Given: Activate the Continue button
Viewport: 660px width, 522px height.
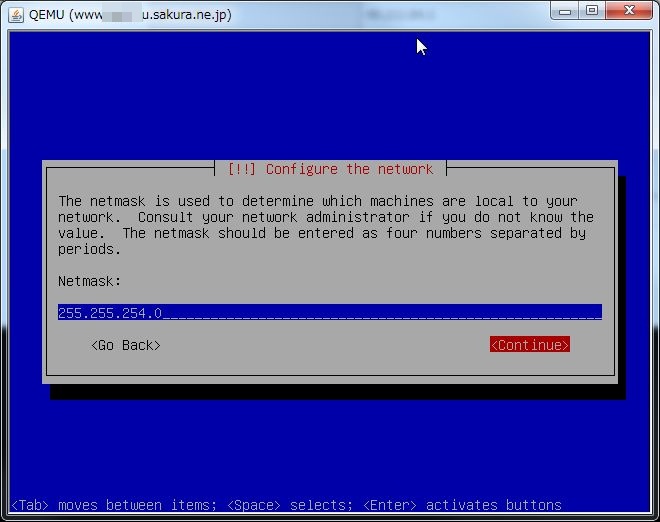Looking at the screenshot, I should pos(530,344).
